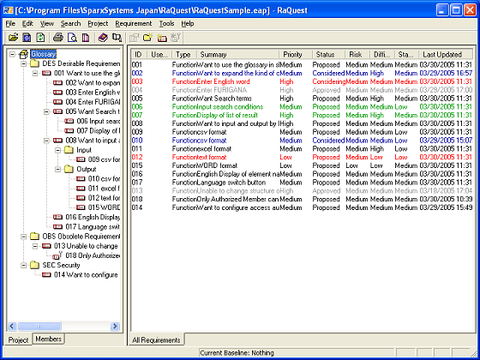Select requirement 003 Enter English word row

[302, 82]
